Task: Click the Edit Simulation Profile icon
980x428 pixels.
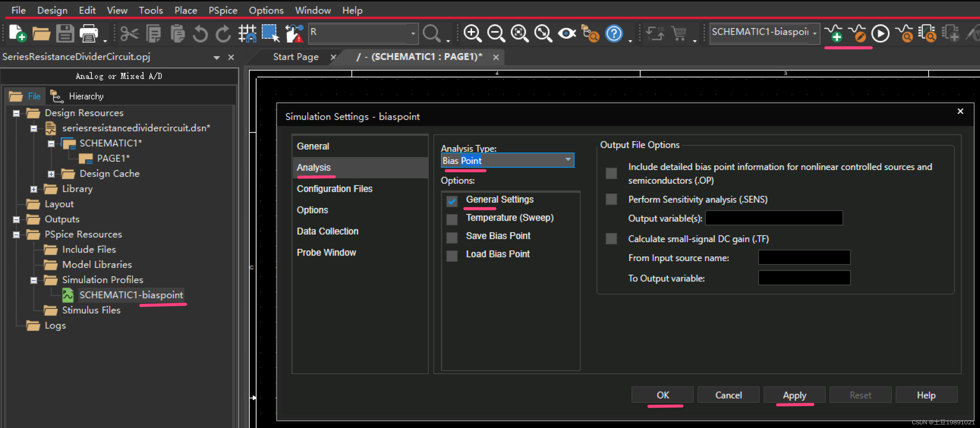Action: click(857, 33)
